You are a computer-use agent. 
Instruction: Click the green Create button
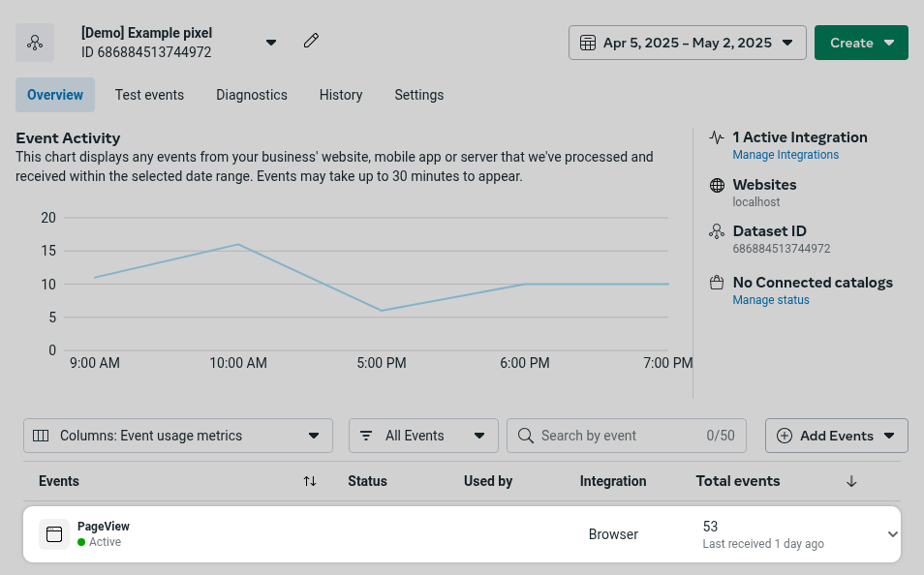point(861,43)
